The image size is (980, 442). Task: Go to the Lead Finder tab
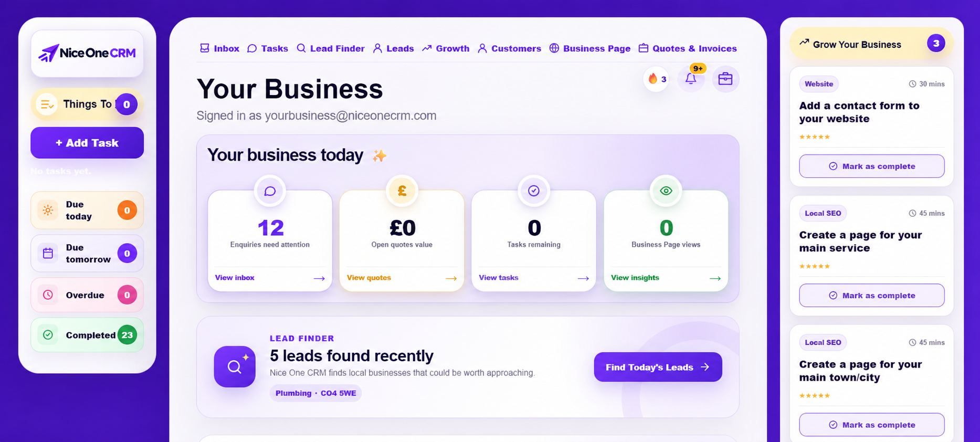[331, 48]
